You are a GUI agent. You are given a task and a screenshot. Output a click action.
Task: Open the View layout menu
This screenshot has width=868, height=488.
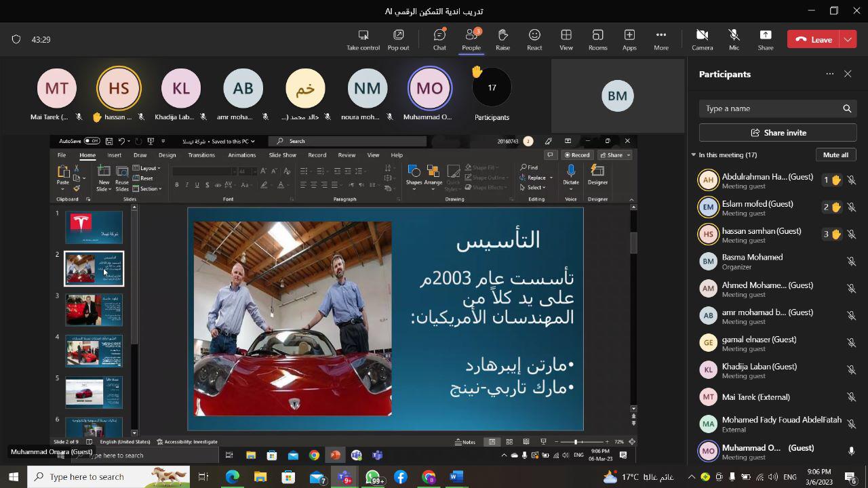pyautogui.click(x=566, y=39)
